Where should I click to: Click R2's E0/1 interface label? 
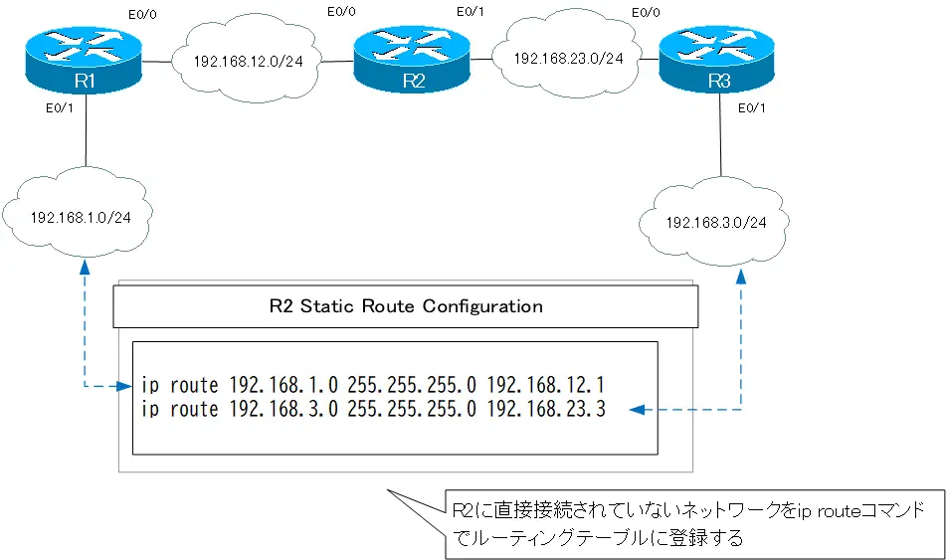tap(470, 12)
